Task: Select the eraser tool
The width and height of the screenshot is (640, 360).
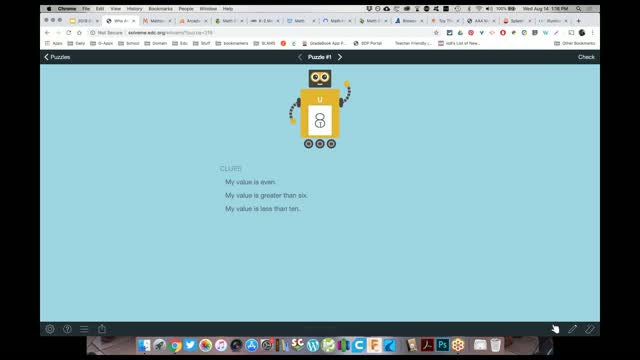Action: click(590, 329)
